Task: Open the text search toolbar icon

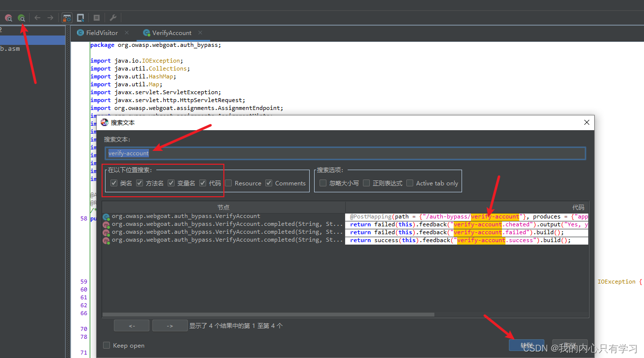Action: pos(21,18)
